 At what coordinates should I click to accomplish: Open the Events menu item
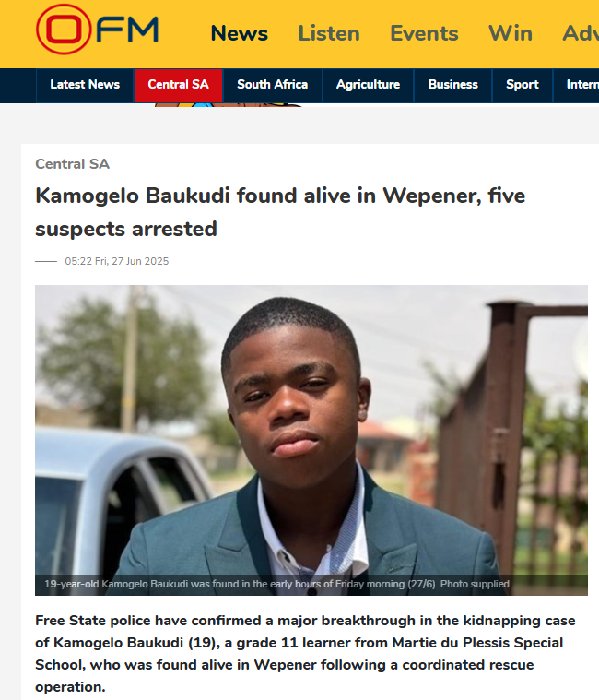coord(424,33)
